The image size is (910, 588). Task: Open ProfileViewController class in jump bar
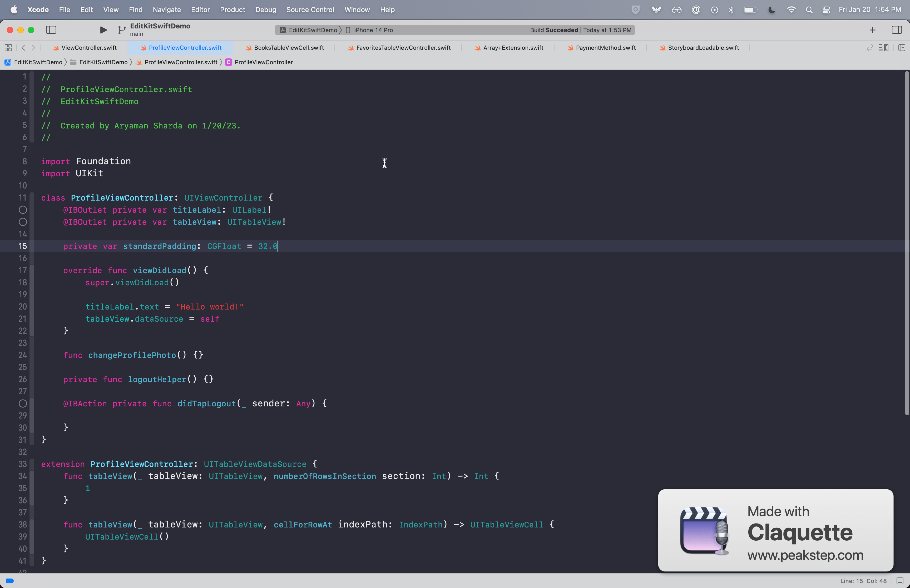259,62
